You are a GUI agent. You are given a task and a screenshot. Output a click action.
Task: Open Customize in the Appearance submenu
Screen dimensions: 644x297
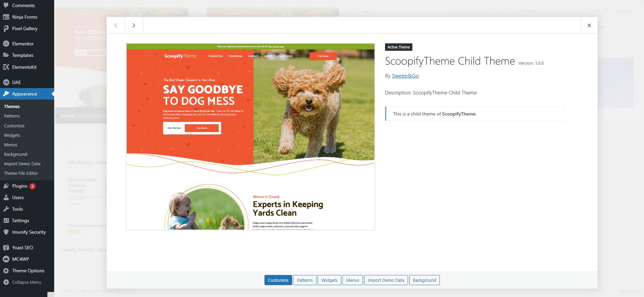pos(14,126)
